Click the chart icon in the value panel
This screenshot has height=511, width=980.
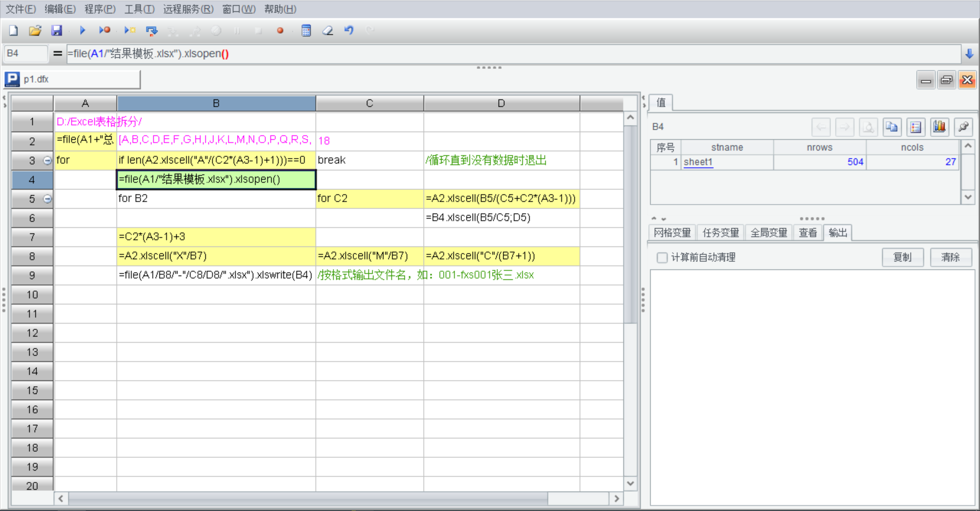point(939,127)
